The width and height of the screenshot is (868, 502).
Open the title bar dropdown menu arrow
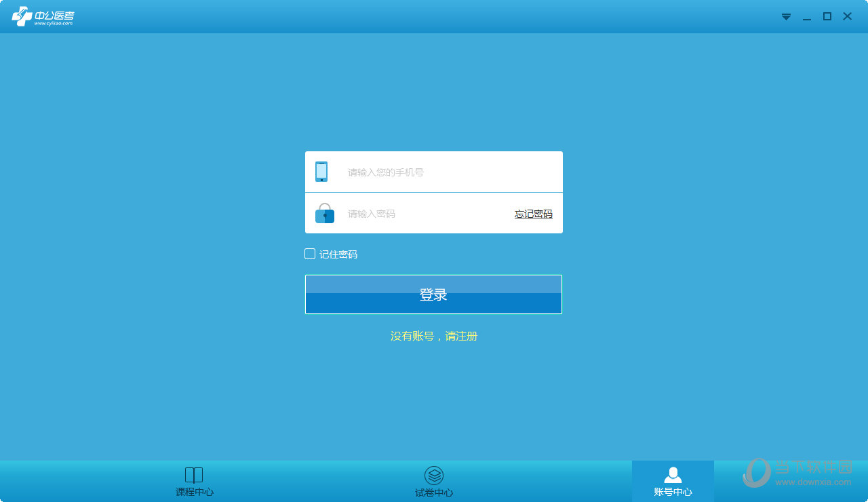tap(787, 17)
